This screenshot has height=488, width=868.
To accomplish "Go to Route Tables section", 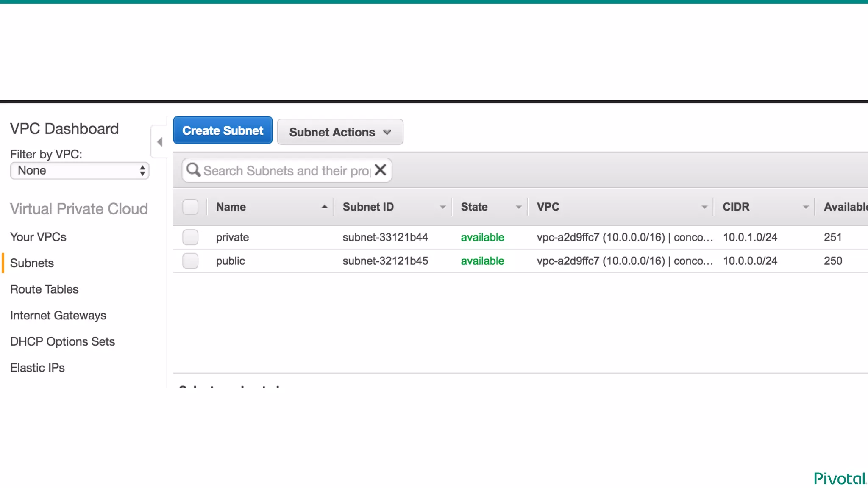I will coord(45,289).
